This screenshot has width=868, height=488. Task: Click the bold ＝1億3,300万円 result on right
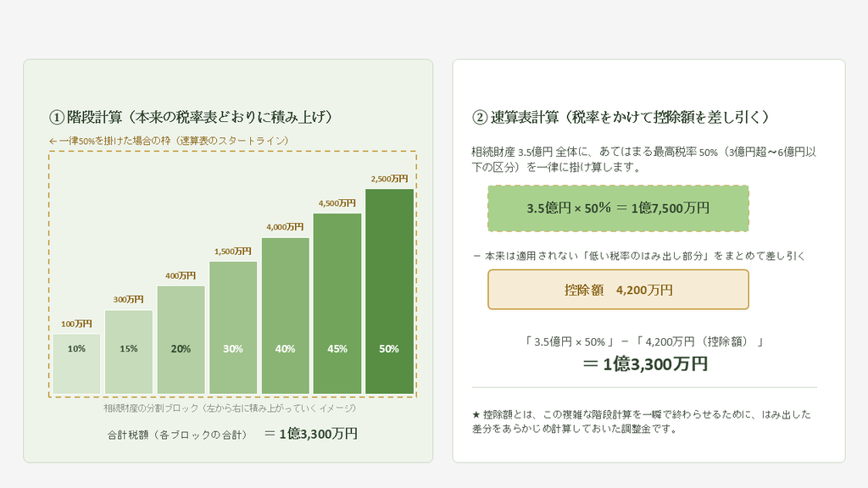tap(645, 364)
